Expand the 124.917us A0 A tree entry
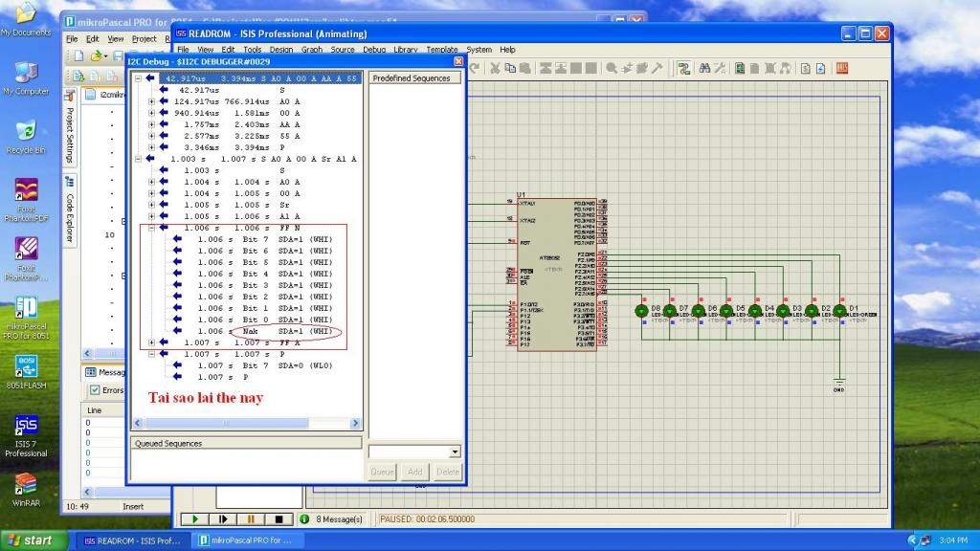Screen dimensions: 980x551 click(x=151, y=101)
